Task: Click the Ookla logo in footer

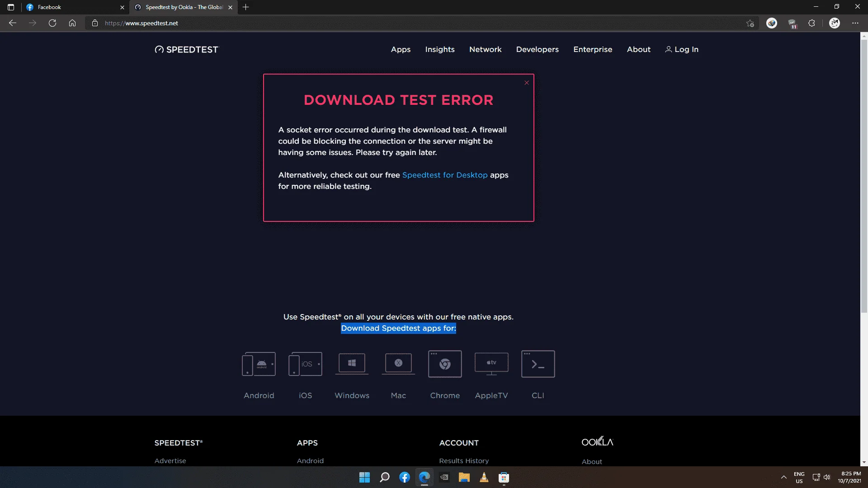Action: point(597,441)
